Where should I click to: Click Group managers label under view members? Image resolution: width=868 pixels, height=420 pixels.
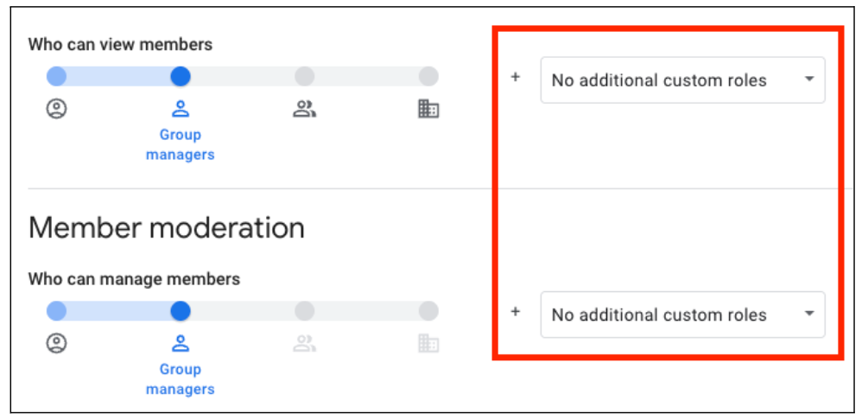click(181, 145)
